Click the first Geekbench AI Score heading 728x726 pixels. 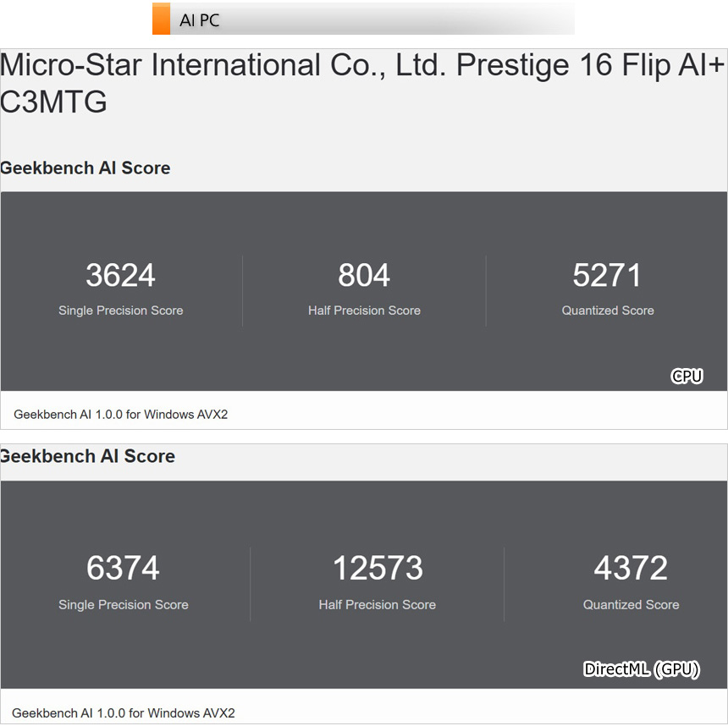pos(85,168)
